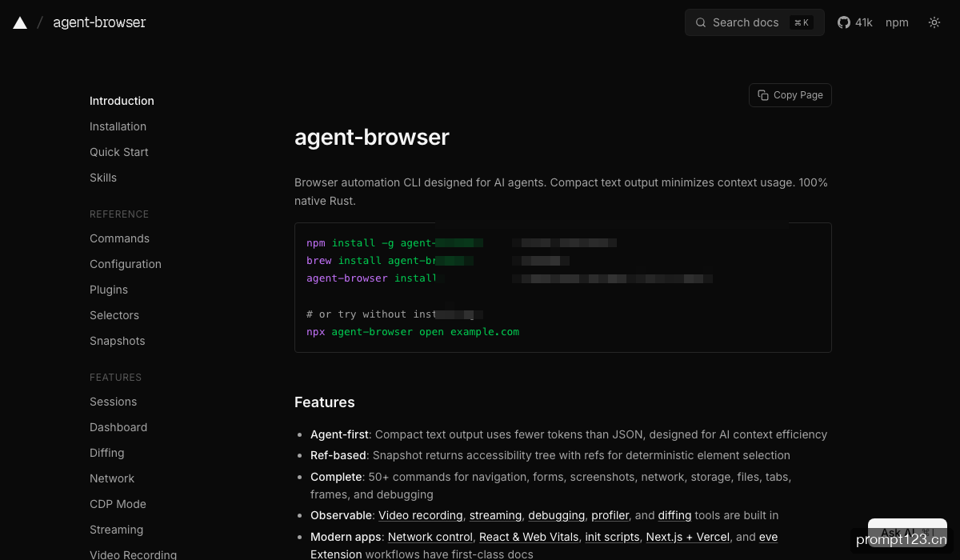Open the npm link in header

point(897,22)
